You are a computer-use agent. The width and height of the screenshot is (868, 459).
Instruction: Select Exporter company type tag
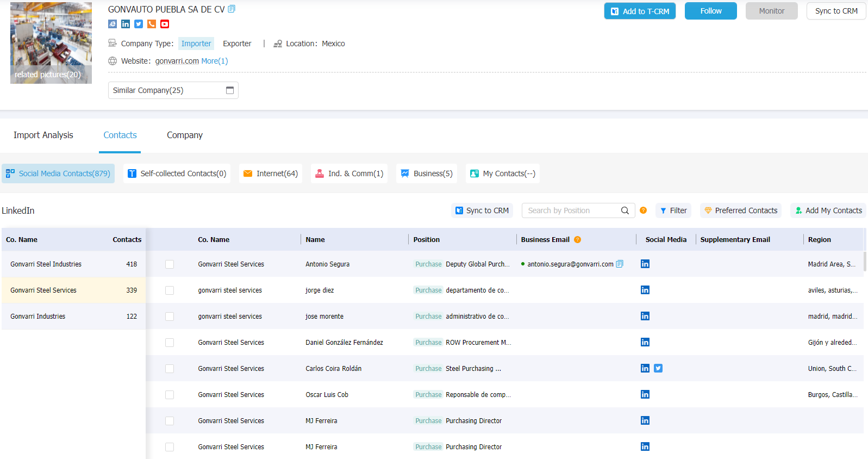click(237, 44)
